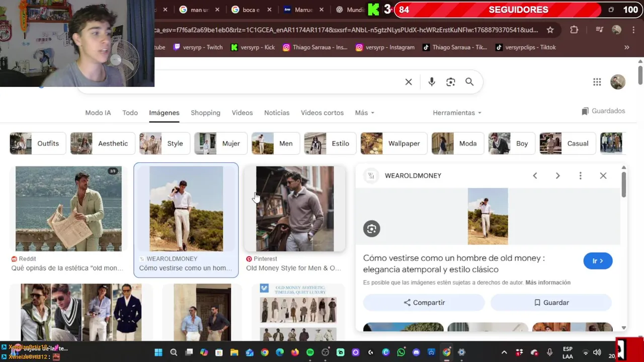Click the Compartir button
Screen dimensions: 644x362
pyautogui.click(x=424, y=303)
